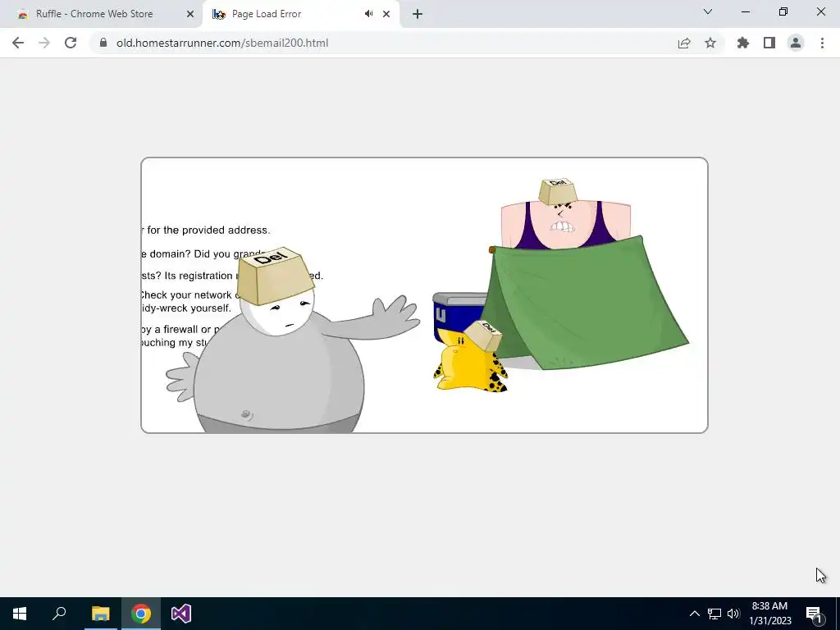Open the Windows Start menu
Image resolution: width=840 pixels, height=630 pixels.
point(20,614)
